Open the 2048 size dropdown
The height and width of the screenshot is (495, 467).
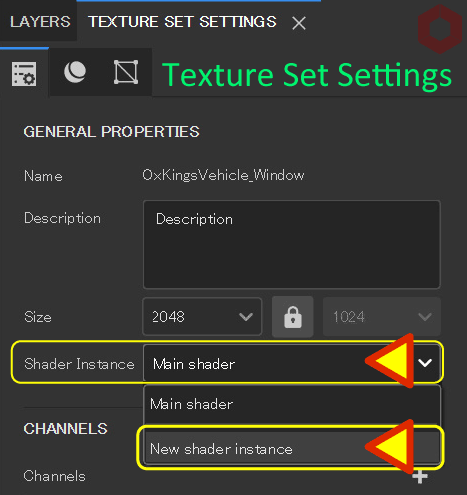(x=202, y=316)
